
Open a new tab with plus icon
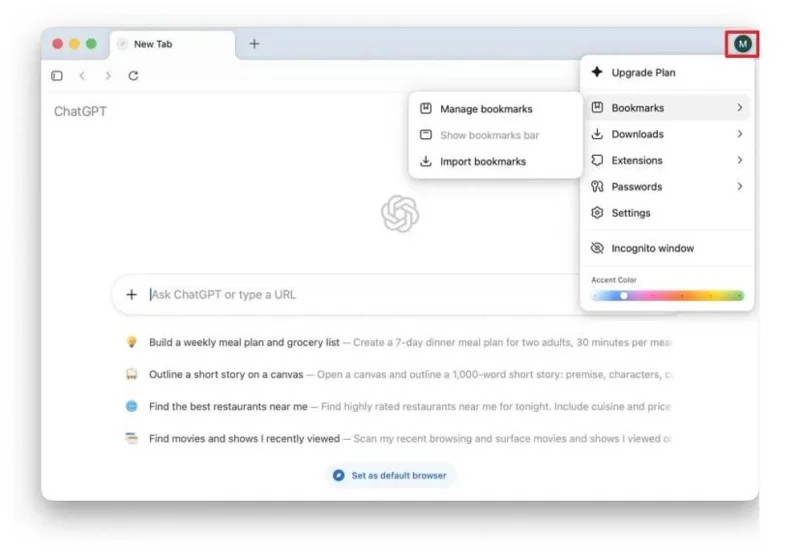(x=254, y=44)
